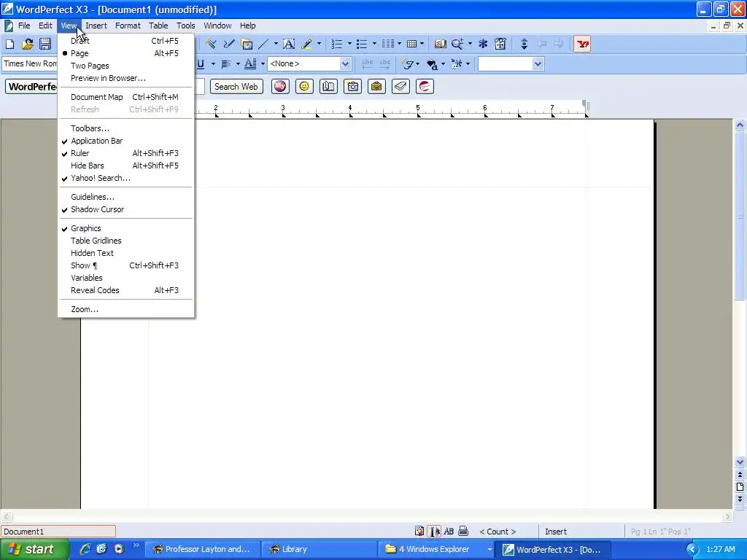Click the Document1 application bar button
This screenshot has width=747, height=560.
[x=58, y=532]
